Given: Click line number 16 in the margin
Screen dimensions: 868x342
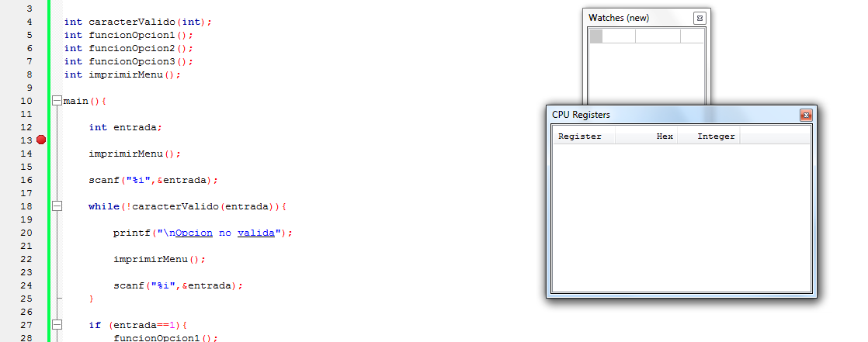Looking at the screenshot, I should pyautogui.click(x=27, y=180).
